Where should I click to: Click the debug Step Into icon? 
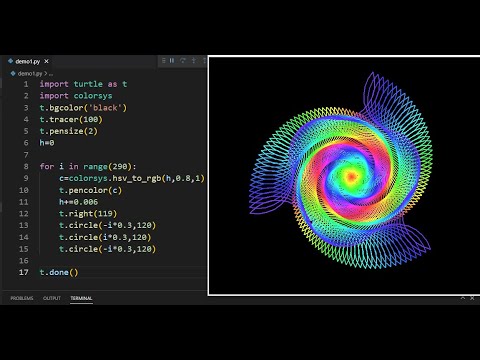click(x=194, y=61)
